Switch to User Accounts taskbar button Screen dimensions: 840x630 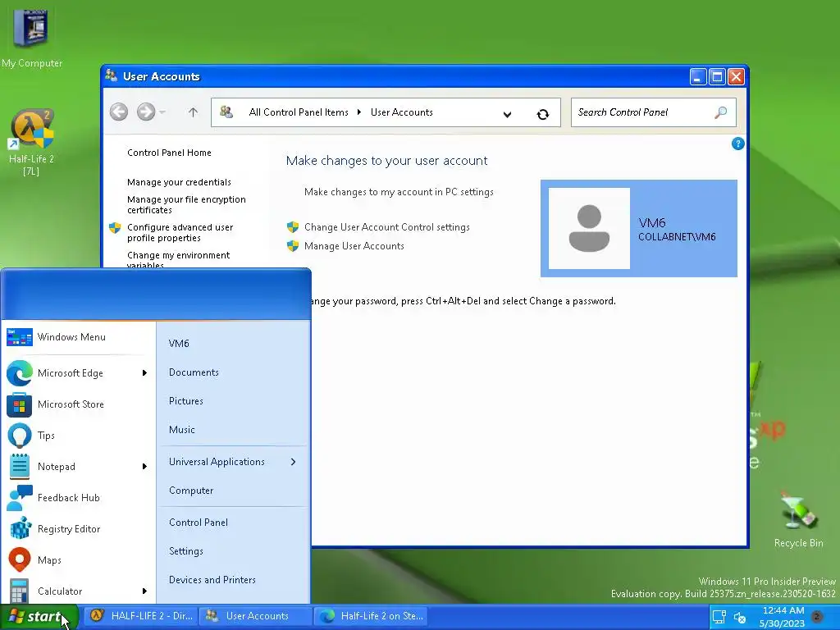click(256, 616)
